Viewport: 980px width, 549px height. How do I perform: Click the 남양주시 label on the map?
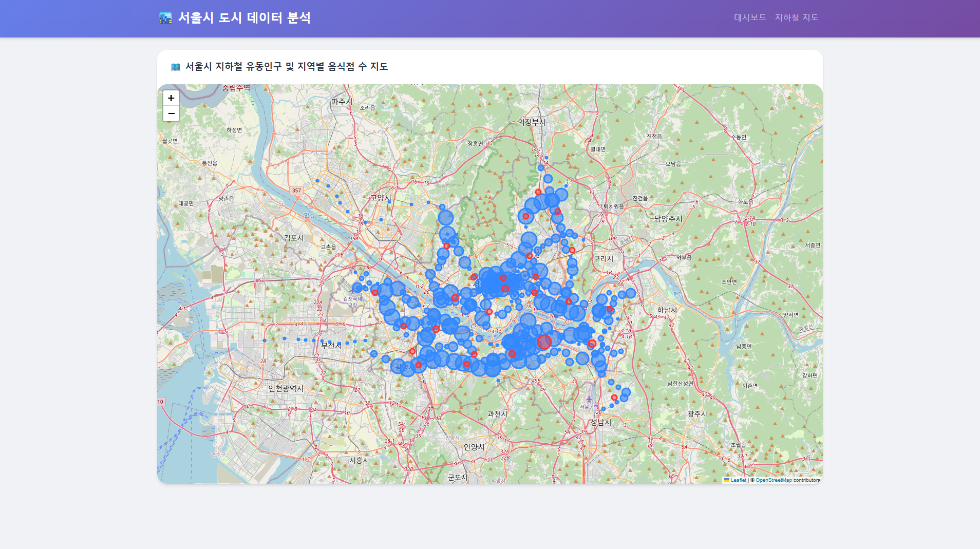668,219
